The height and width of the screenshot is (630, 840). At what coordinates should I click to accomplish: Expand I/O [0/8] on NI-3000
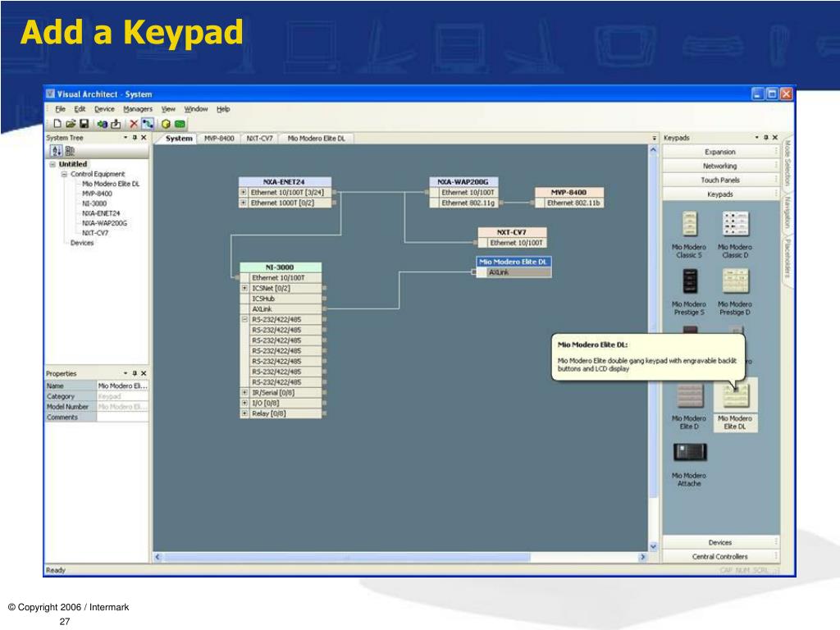click(244, 403)
